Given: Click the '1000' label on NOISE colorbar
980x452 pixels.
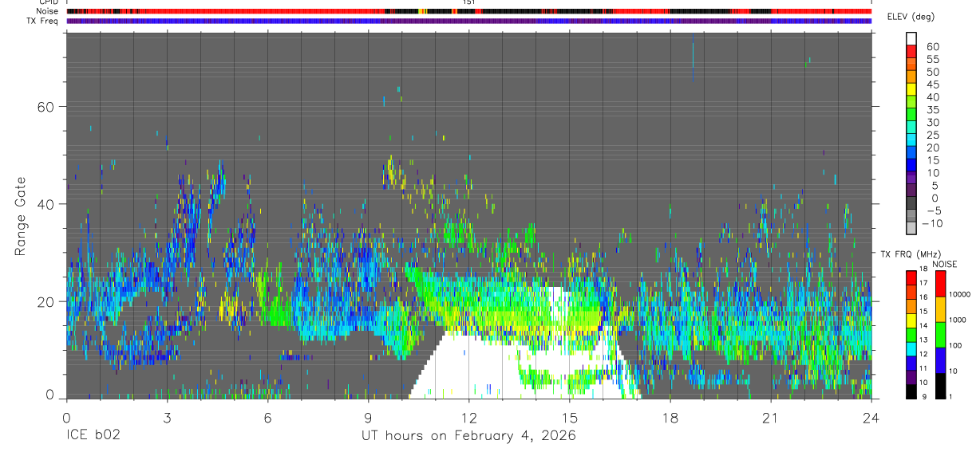Looking at the screenshot, I should click(958, 320).
